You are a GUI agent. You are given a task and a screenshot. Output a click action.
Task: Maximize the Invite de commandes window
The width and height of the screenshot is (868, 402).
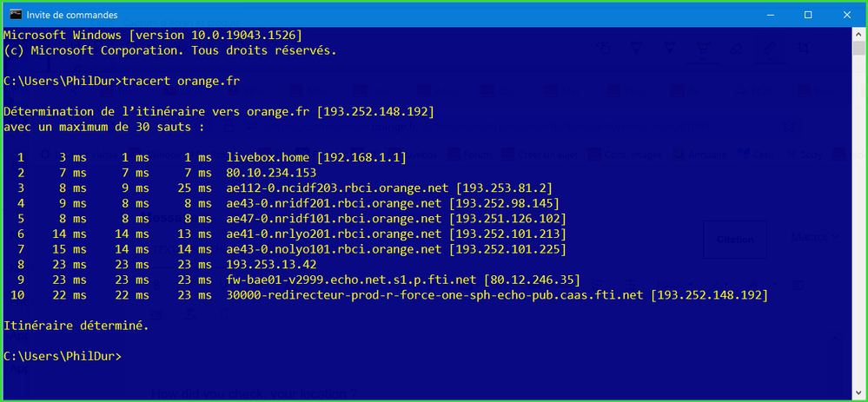coord(808,14)
